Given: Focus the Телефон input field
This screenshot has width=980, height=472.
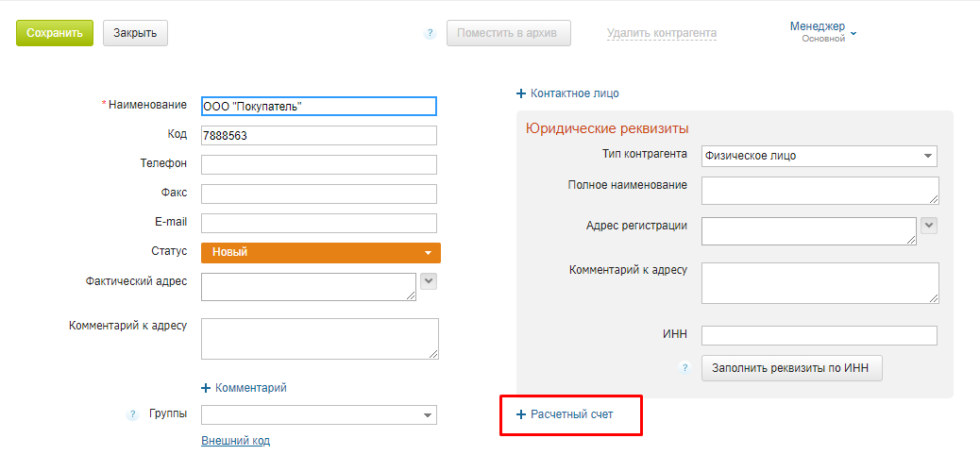Looking at the screenshot, I should 319,164.
